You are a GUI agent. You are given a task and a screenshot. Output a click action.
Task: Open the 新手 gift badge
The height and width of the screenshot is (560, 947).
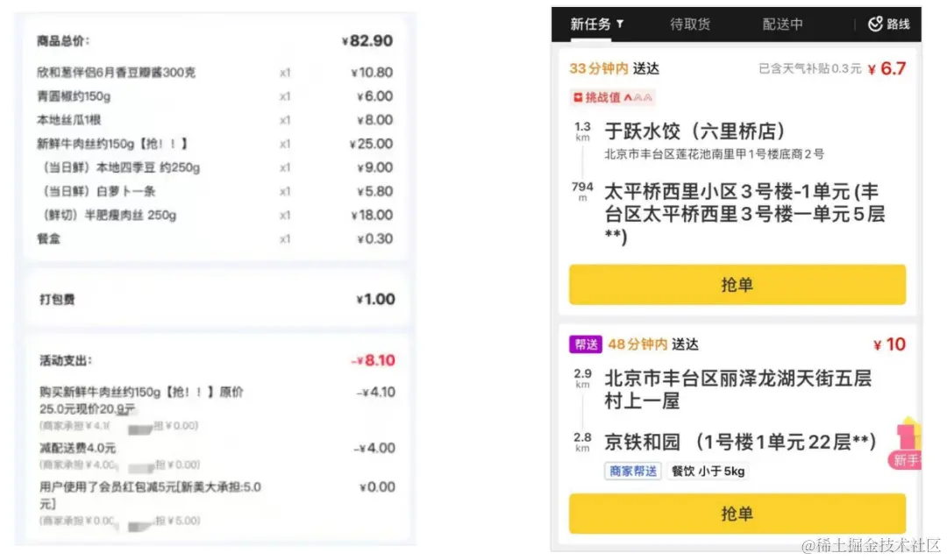909,448
